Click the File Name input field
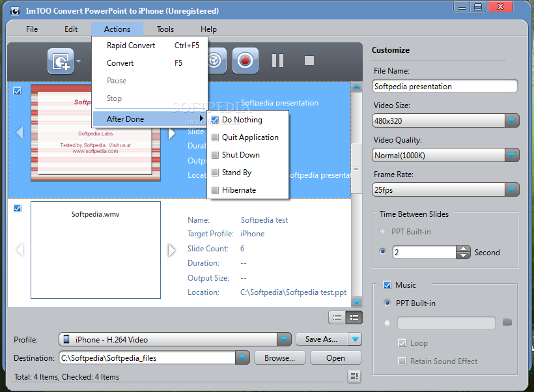534x392 pixels. click(x=445, y=86)
